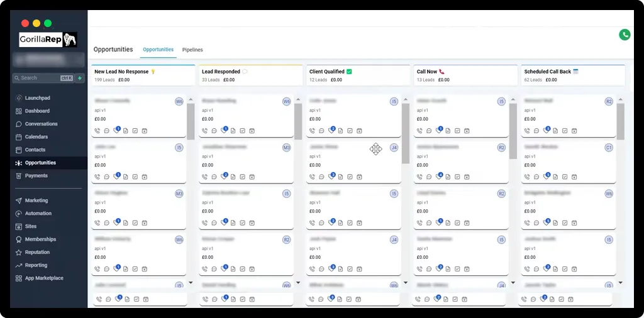The image size is (644, 318).
Task: Click M3 avatar in New Lead No Response column
Action: [179, 194]
